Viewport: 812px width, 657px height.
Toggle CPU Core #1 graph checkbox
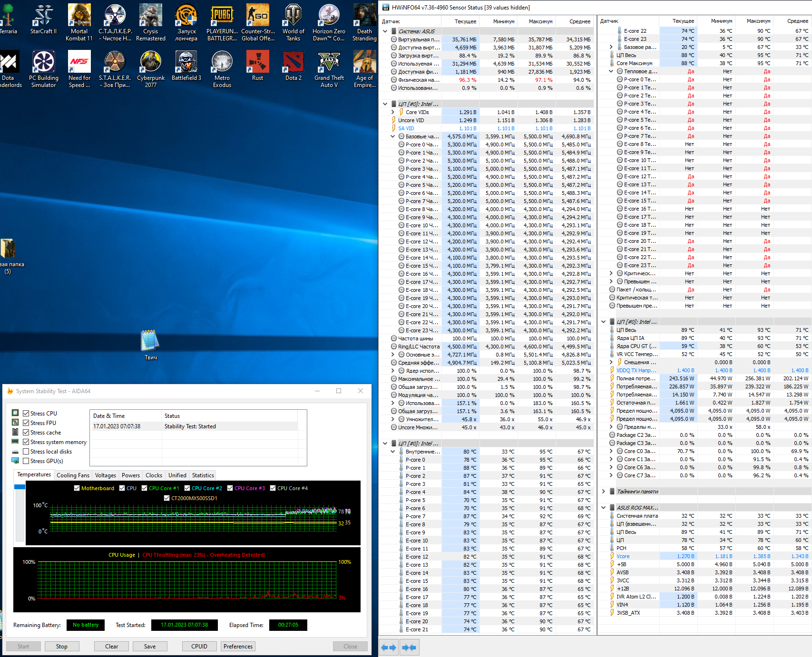tap(145, 488)
